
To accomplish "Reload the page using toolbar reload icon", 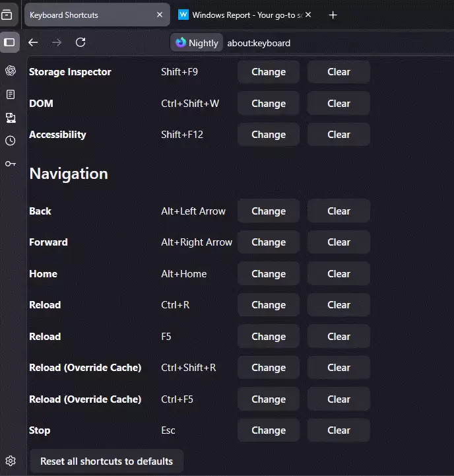I will pos(81,42).
